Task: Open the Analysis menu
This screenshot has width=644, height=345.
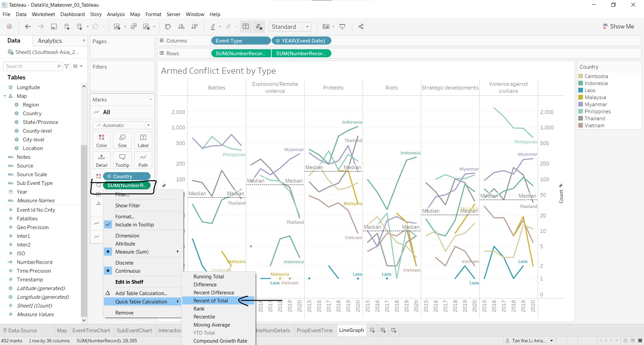Action: click(x=116, y=14)
